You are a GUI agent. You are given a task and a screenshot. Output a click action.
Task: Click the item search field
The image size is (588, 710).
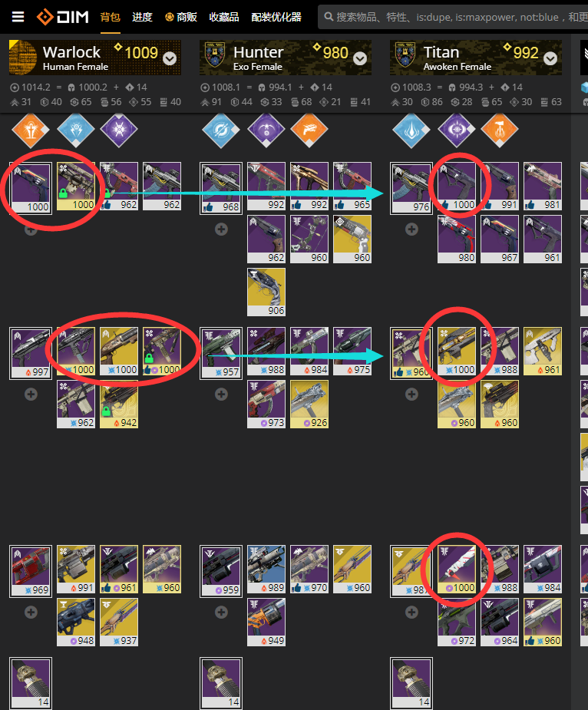(x=453, y=17)
